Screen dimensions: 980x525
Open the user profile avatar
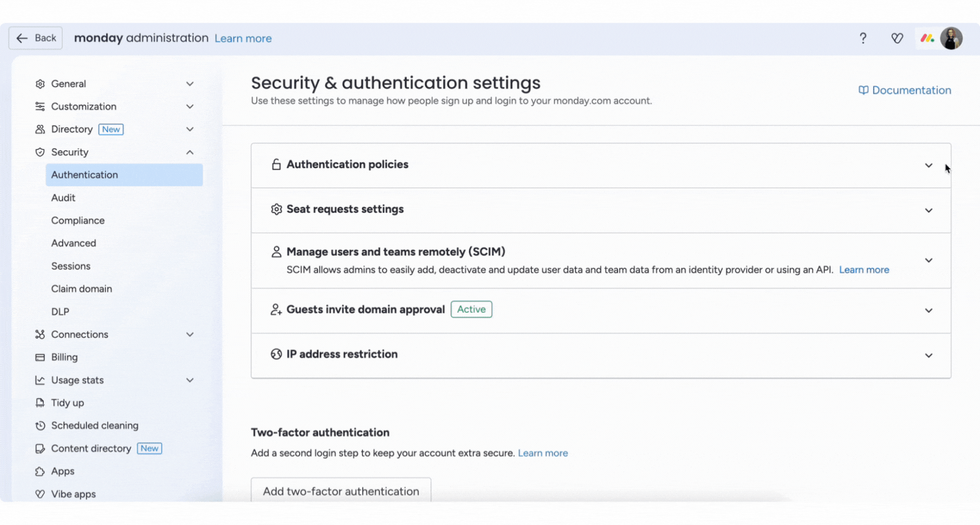point(951,38)
